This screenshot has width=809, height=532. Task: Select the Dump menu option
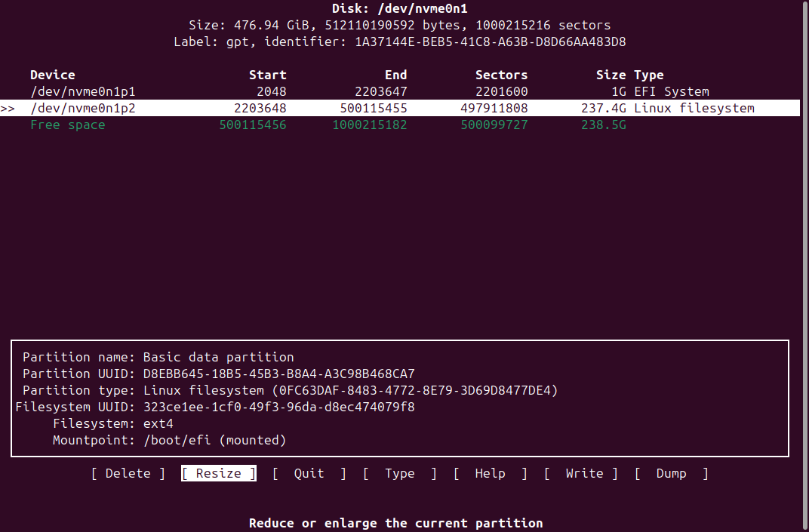[671, 473]
